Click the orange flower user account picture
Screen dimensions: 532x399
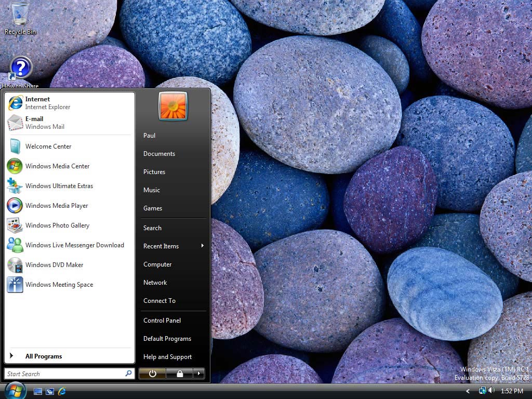pyautogui.click(x=172, y=106)
